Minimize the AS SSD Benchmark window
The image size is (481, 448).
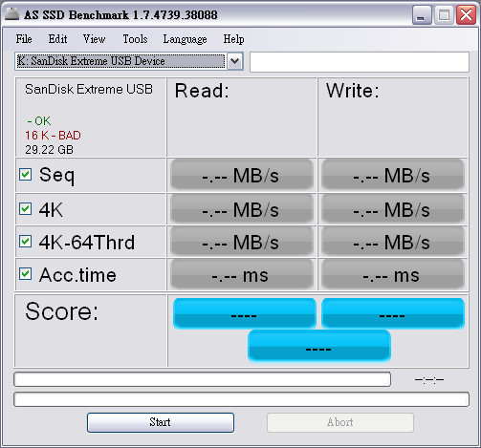(x=422, y=14)
